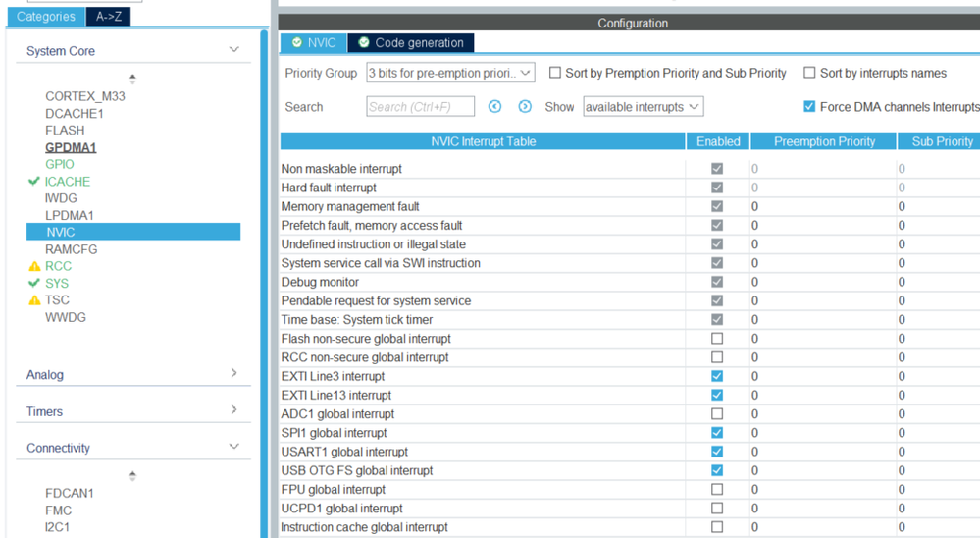
Task: Enable Instruction cache global interrupt checkbox
Action: click(x=717, y=527)
